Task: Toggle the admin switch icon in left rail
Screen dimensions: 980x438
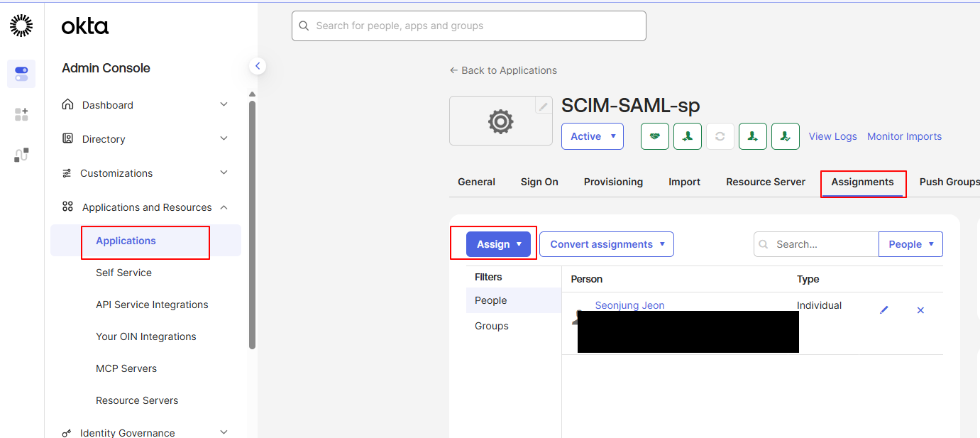Action: tap(21, 74)
